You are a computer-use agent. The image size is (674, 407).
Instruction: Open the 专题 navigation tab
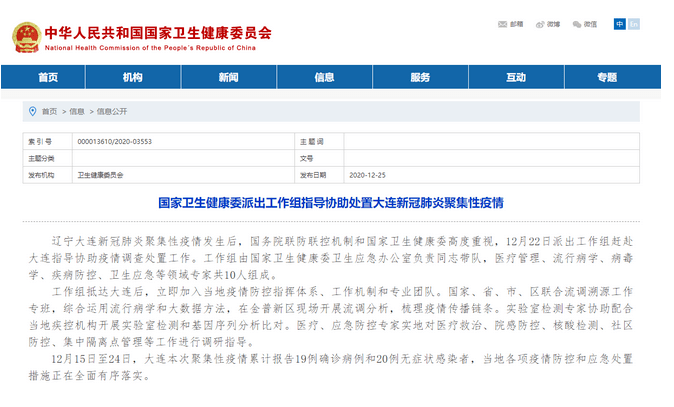point(607,78)
